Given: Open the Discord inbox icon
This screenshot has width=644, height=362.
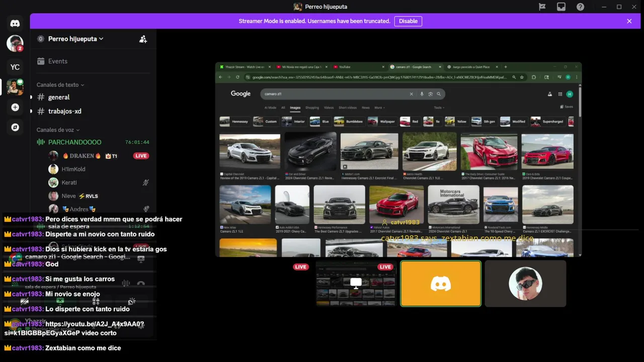Looking at the screenshot, I should pyautogui.click(x=561, y=7).
